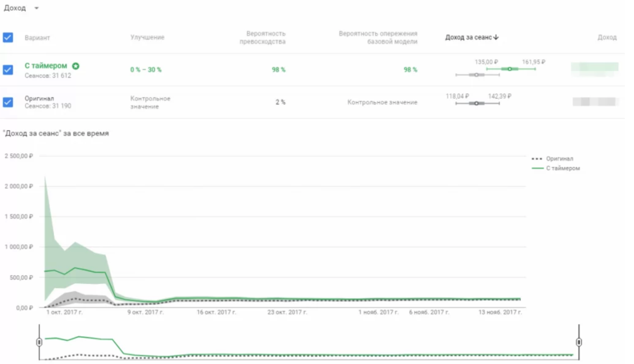Click the С таймером variant name link

point(46,66)
